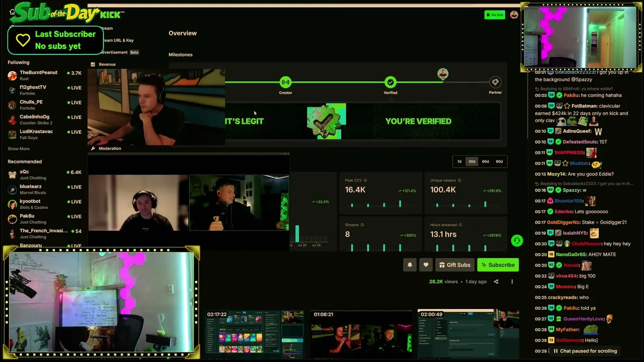
Task: Click the Revenue chart icon
Action: [x=93, y=64]
